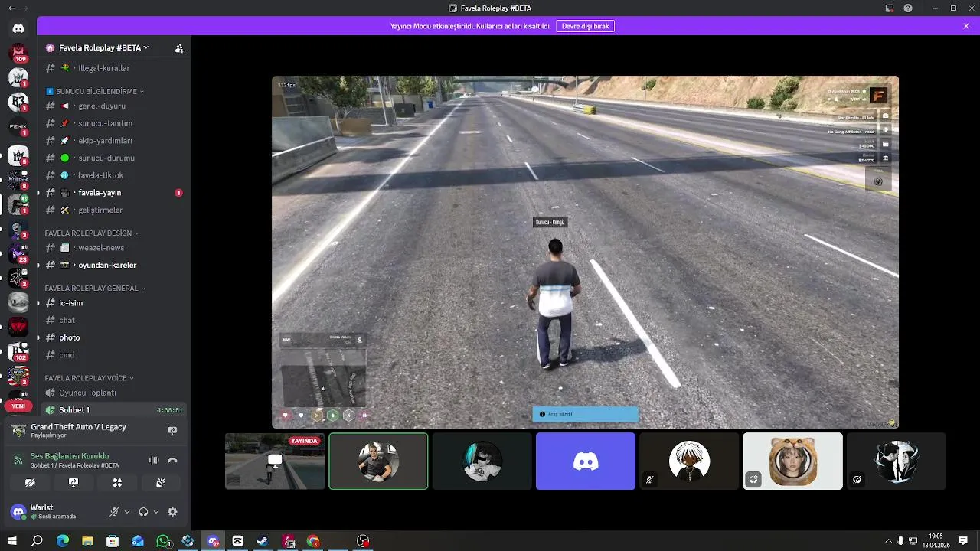The image size is (980, 551).
Task: Click Devre dışı bırak button
Action: coord(585,26)
